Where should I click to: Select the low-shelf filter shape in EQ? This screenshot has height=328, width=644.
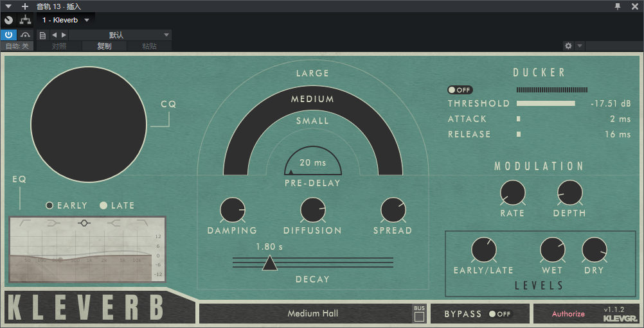coord(54,223)
